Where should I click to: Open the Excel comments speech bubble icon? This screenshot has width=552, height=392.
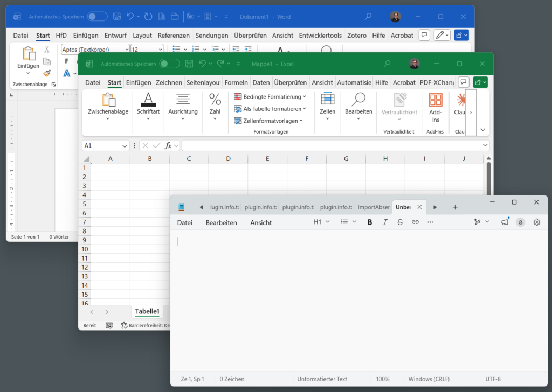pyautogui.click(x=464, y=82)
